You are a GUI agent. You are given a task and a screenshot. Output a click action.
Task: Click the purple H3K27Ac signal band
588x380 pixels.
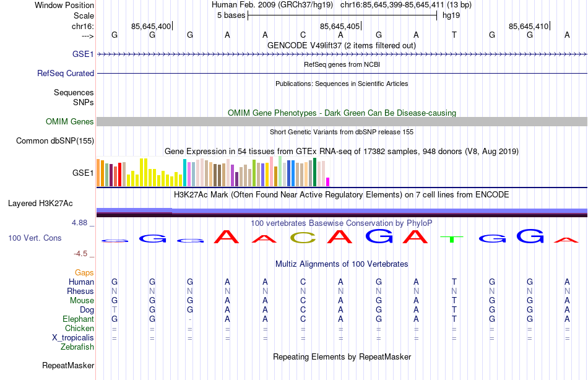click(x=342, y=211)
